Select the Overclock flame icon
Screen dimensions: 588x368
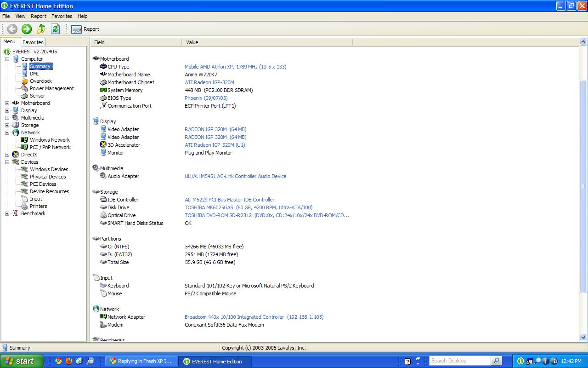pyautogui.click(x=25, y=81)
